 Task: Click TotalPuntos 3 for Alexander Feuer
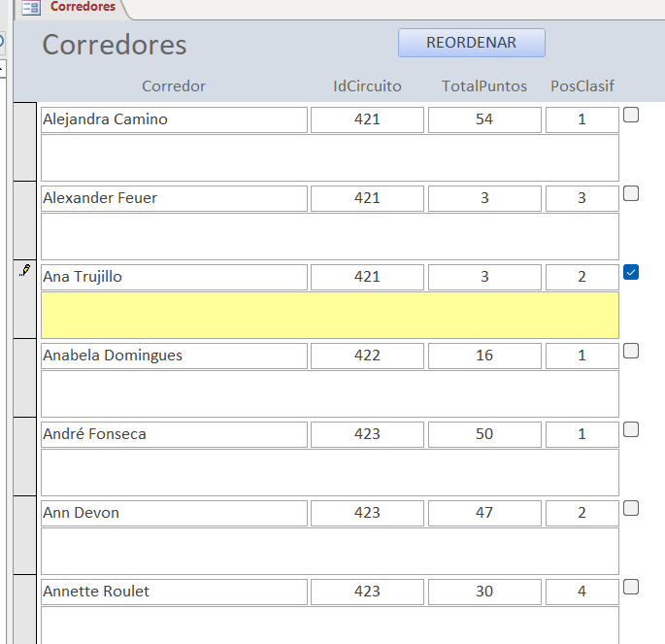[x=484, y=198]
